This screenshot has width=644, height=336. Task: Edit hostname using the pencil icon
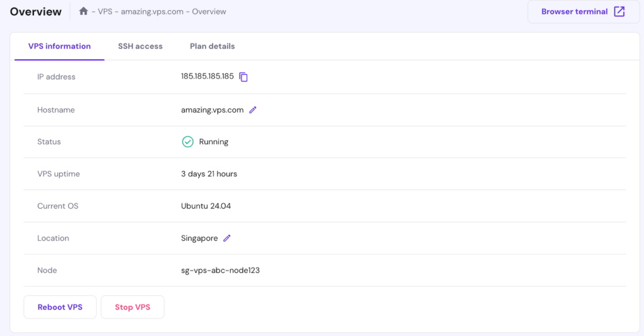tap(253, 109)
